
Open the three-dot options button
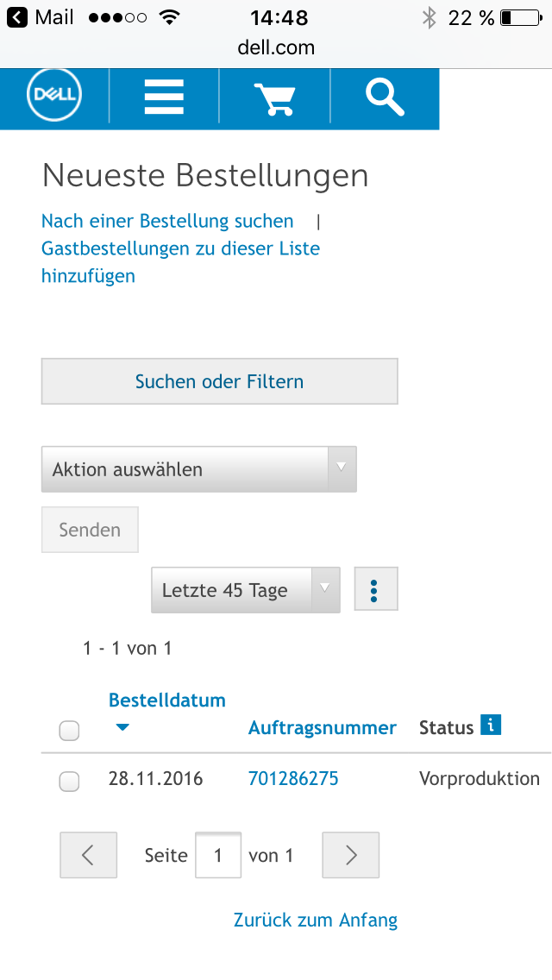[x=375, y=590]
